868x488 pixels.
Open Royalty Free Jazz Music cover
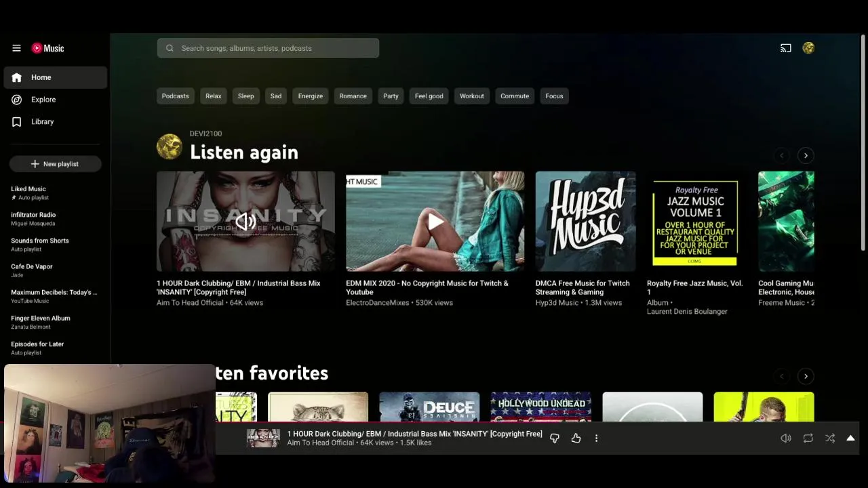[x=696, y=222]
